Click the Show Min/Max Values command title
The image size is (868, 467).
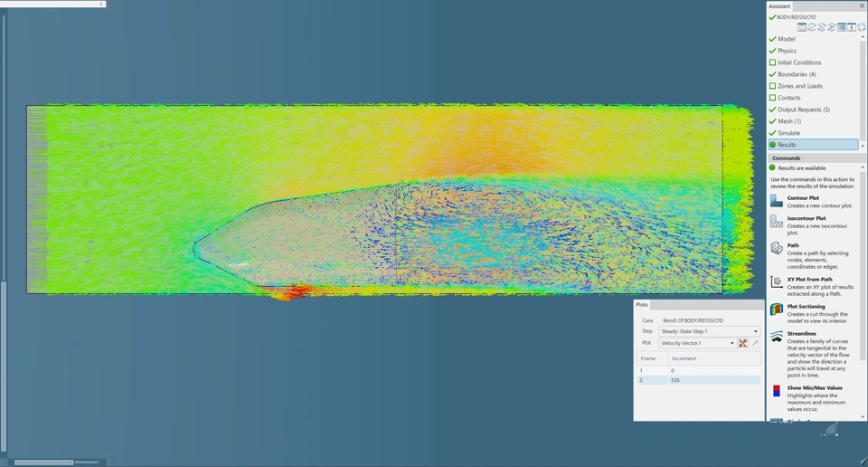[x=815, y=387]
